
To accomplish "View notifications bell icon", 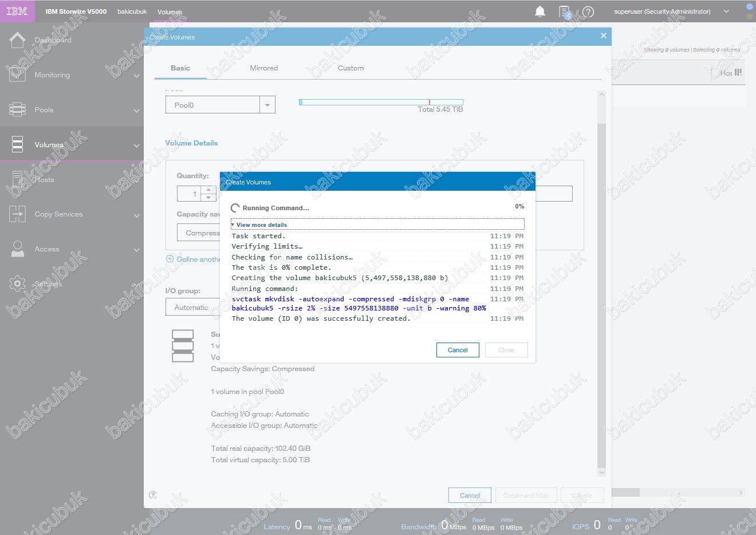I will tap(540, 11).
